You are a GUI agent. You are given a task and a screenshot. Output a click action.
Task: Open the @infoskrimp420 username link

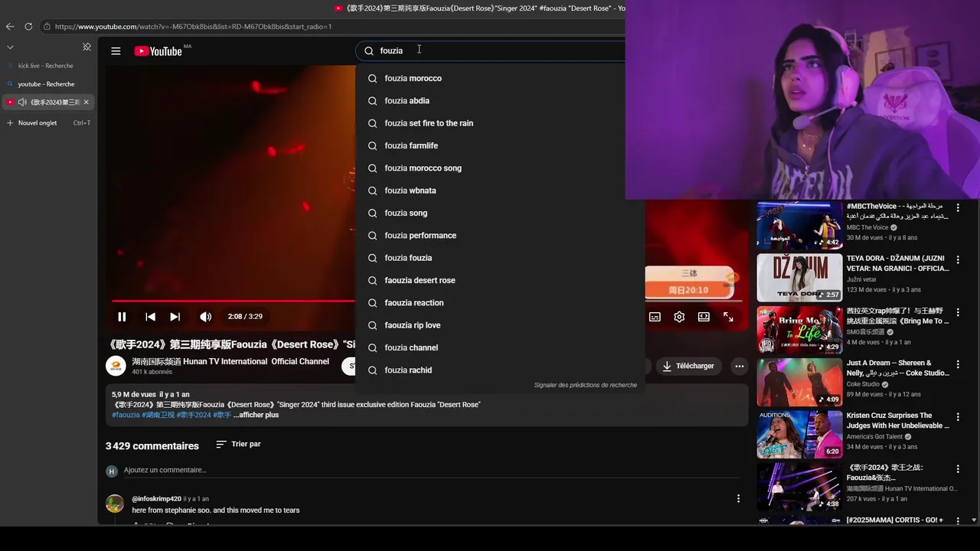coord(156,499)
